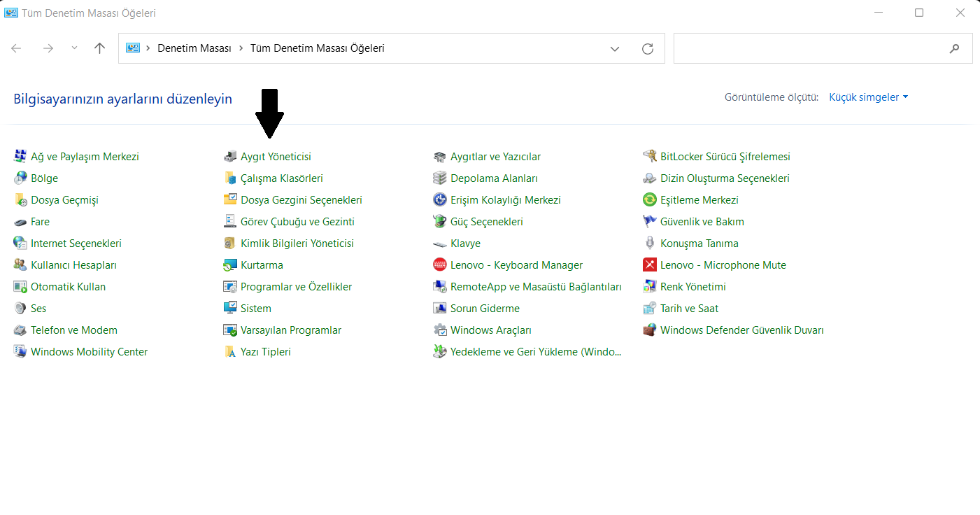Click the Control Panel search field
This screenshot has width=980, height=515.
pos(823,49)
